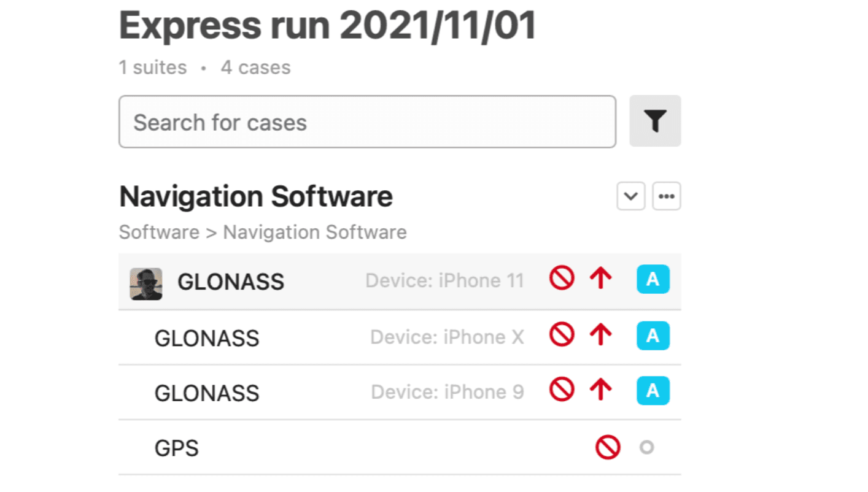Click the blocked status icon on GPS row

608,447
